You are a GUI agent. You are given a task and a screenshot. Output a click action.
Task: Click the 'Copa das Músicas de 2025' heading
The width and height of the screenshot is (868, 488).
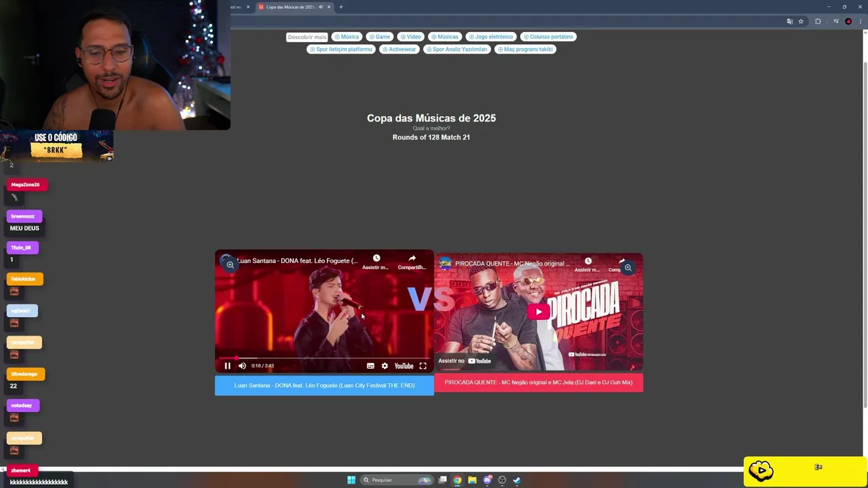431,118
